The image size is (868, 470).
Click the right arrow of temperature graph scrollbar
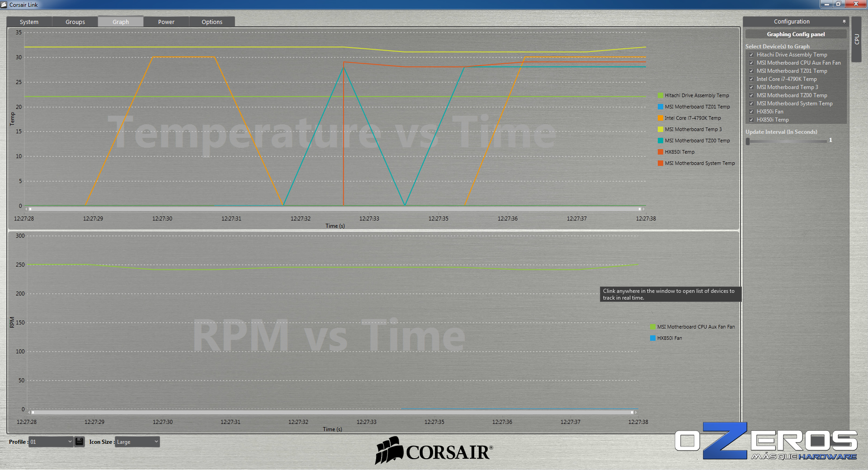643,209
